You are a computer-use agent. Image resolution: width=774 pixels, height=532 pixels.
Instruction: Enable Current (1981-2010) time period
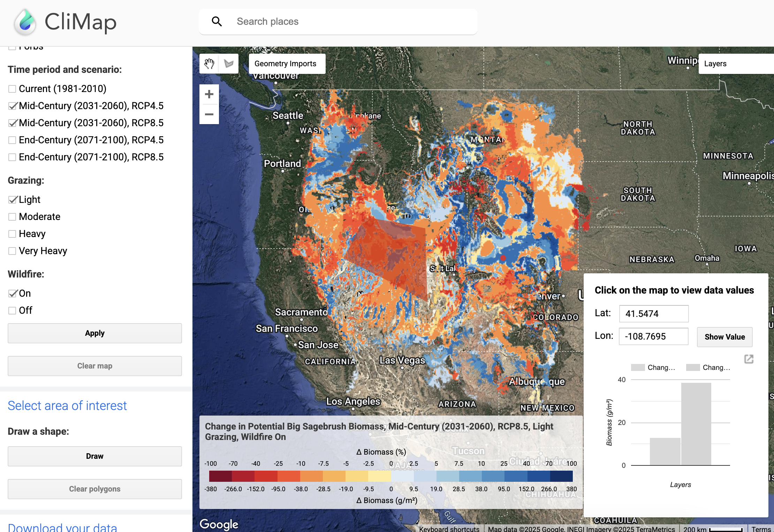(x=12, y=89)
